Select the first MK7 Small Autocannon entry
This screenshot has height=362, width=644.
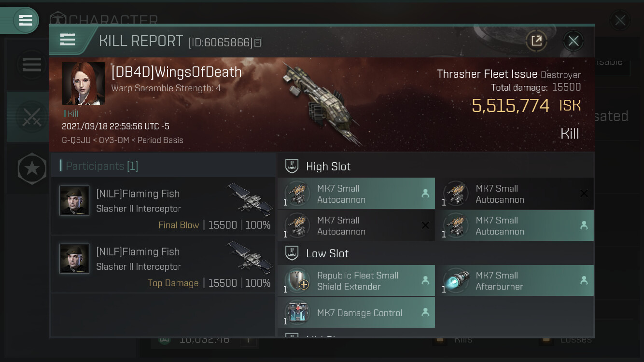pyautogui.click(x=356, y=194)
